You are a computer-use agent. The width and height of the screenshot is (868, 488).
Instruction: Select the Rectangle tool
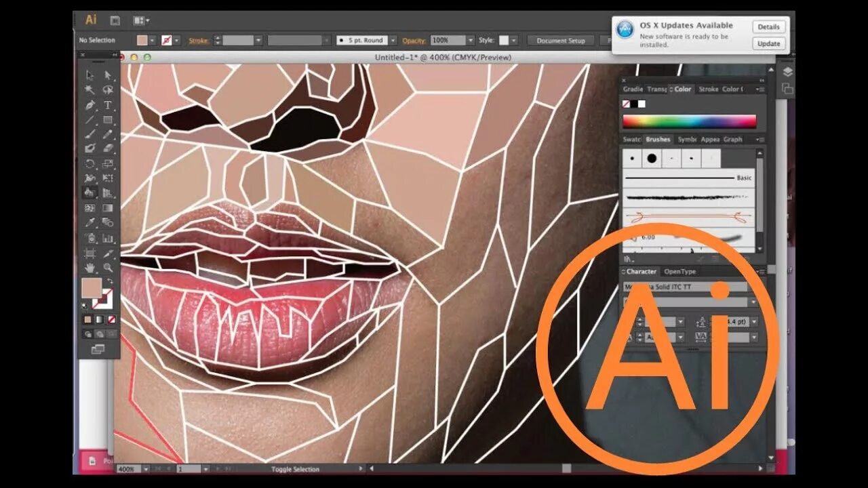point(108,119)
